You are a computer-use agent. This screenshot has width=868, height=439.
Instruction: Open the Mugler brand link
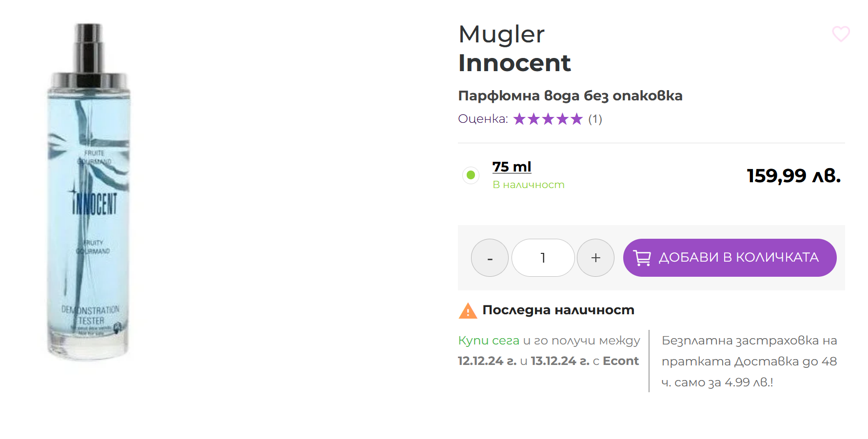pyautogui.click(x=501, y=34)
